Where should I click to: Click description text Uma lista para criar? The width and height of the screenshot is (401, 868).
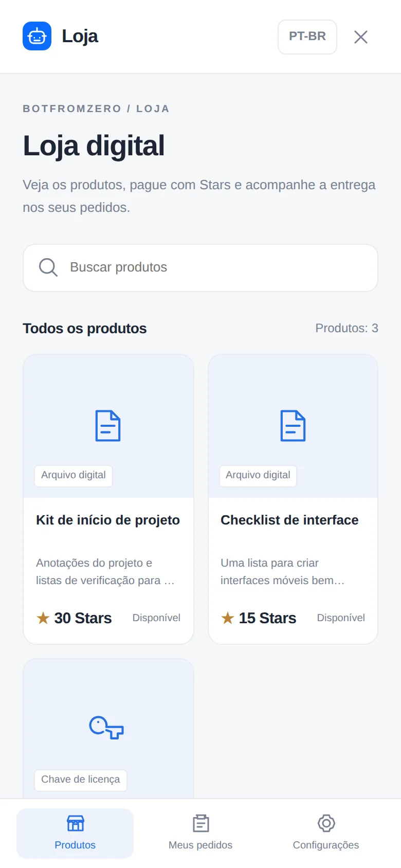click(282, 572)
